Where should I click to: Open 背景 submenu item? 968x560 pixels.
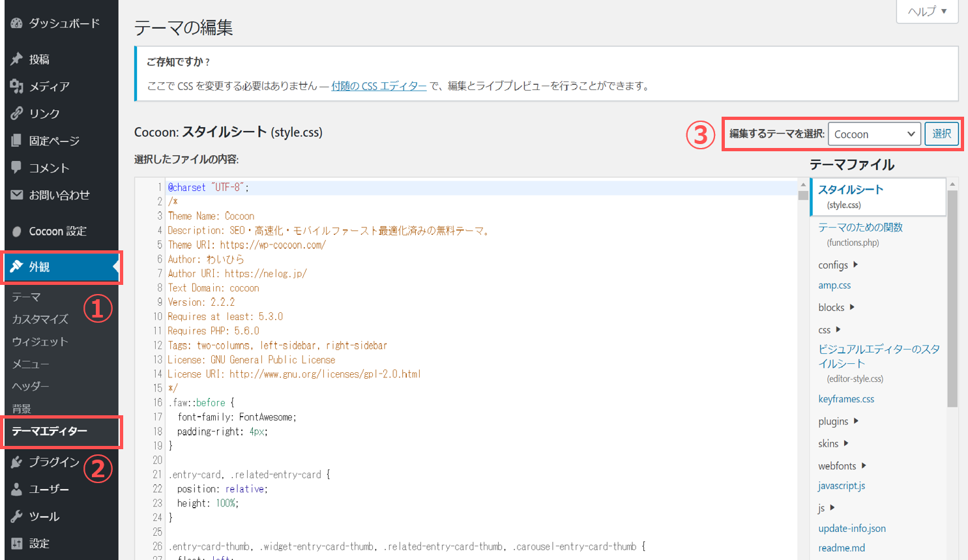click(x=22, y=409)
